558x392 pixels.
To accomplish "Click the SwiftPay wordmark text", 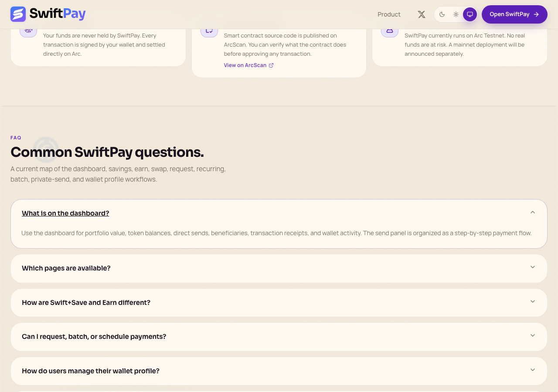I will pos(58,14).
